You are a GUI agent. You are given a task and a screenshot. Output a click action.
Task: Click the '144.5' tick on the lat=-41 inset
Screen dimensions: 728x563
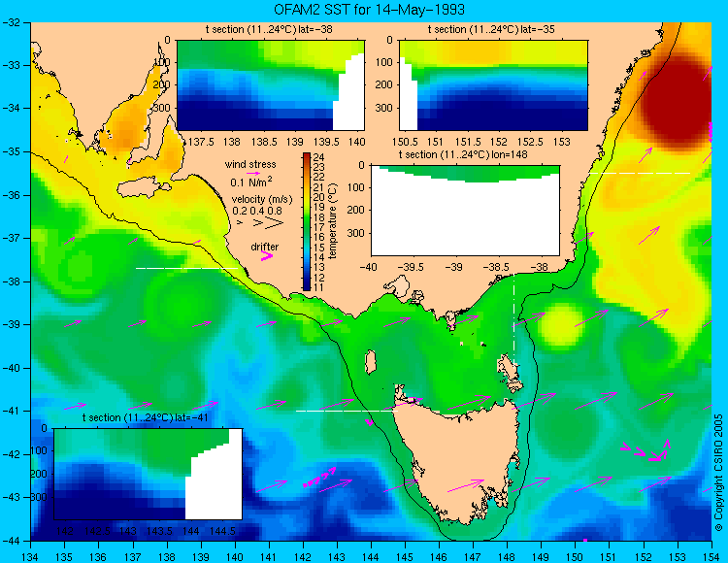(223, 531)
